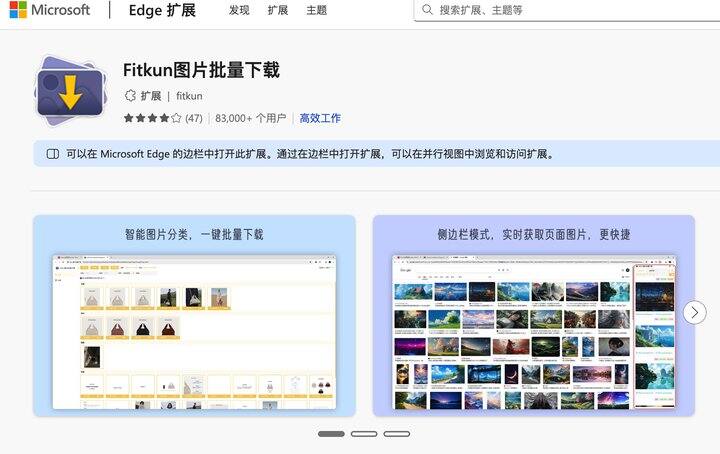Click the 83,000+ 个用户 text
Image resolution: width=720 pixels, height=454 pixels.
[251, 118]
